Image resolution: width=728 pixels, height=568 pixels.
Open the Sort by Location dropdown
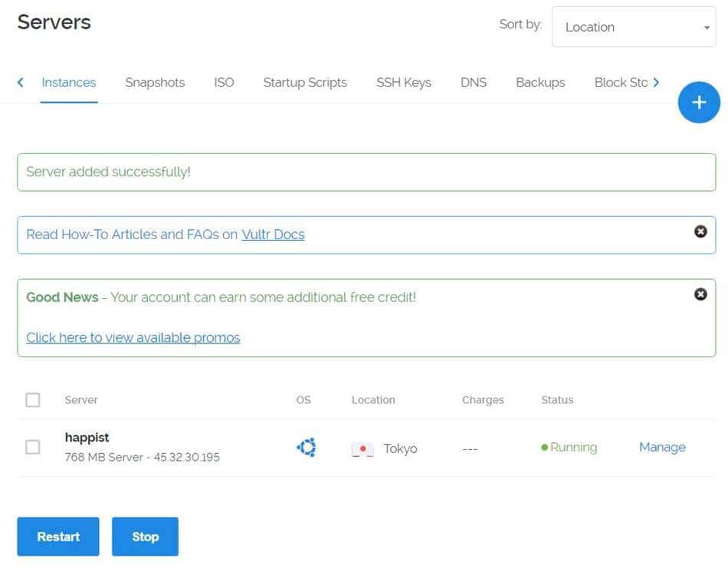(x=633, y=27)
